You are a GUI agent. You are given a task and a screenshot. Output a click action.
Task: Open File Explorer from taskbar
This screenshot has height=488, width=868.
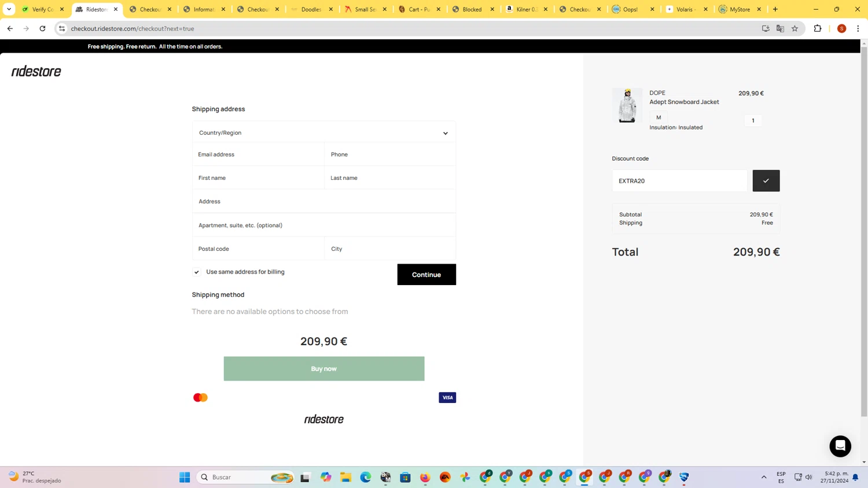(345, 477)
